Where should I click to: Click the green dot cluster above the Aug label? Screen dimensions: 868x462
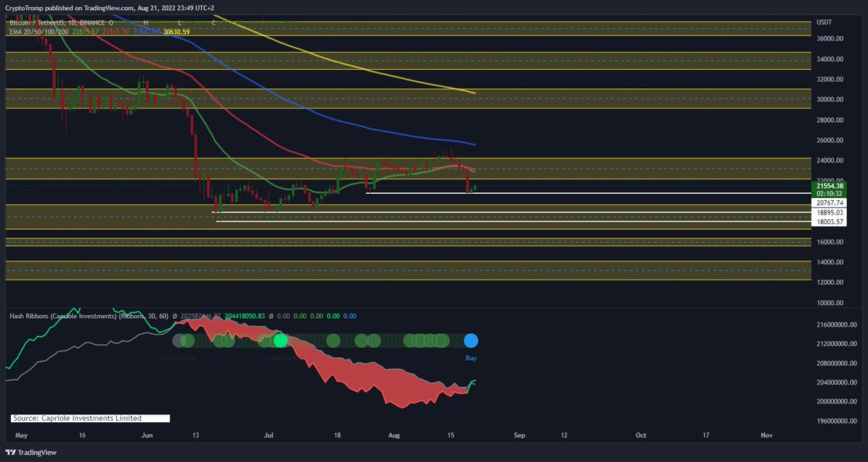[418, 340]
